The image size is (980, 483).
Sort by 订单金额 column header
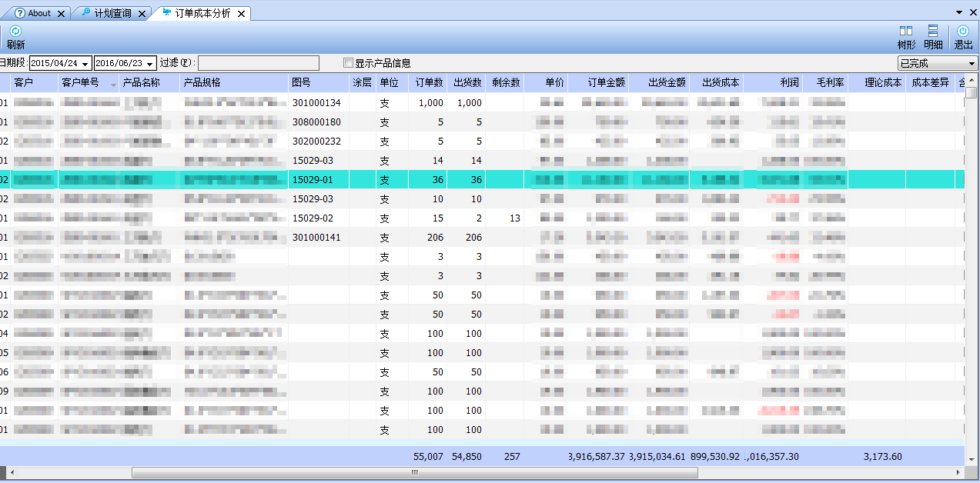point(606,82)
